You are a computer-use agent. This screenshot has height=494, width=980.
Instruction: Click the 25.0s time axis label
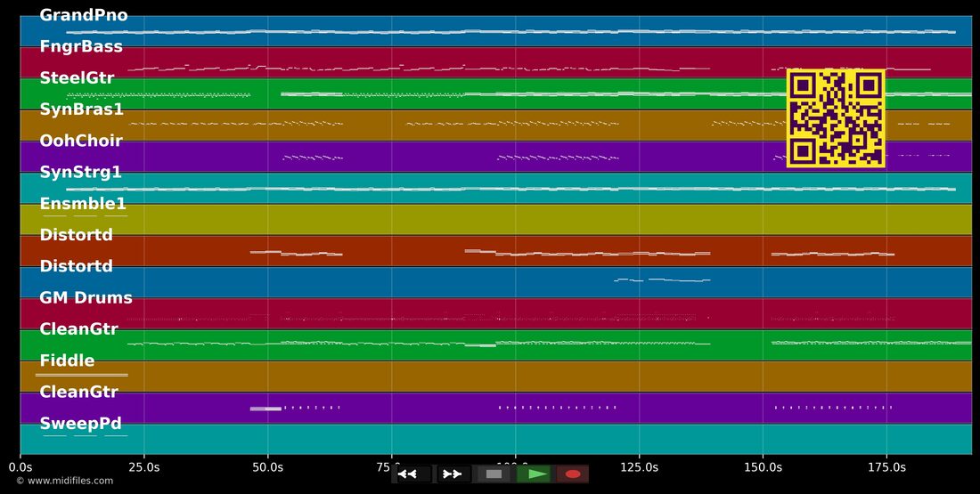point(144,466)
